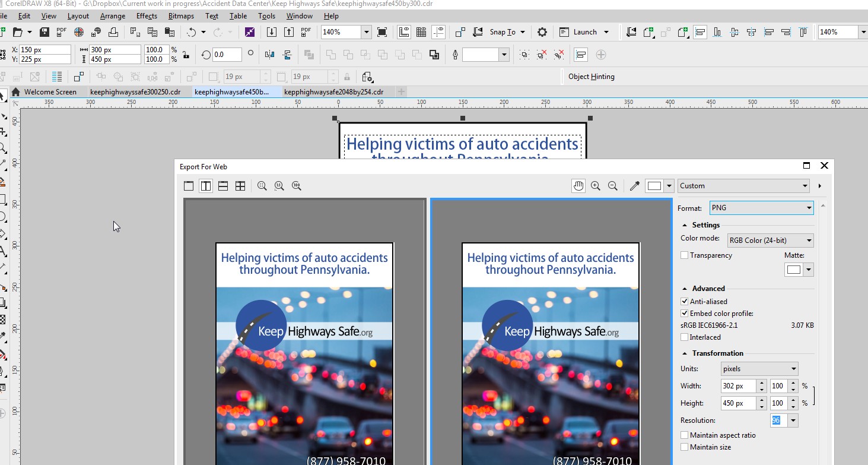This screenshot has height=465, width=868.
Task: Uncheck the Anti-aliased checkbox
Action: [685, 302]
